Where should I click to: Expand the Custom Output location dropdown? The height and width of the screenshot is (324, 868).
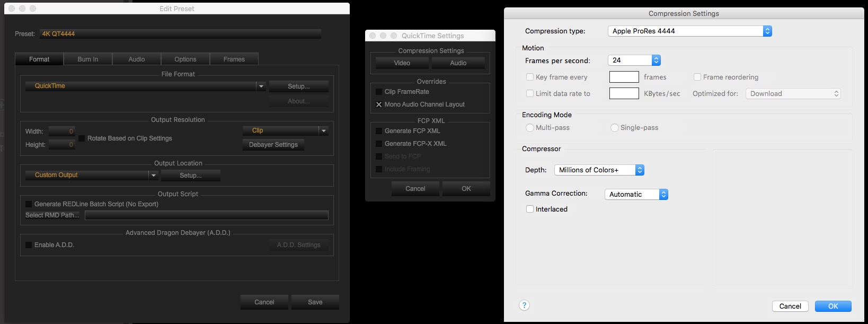pos(92,175)
